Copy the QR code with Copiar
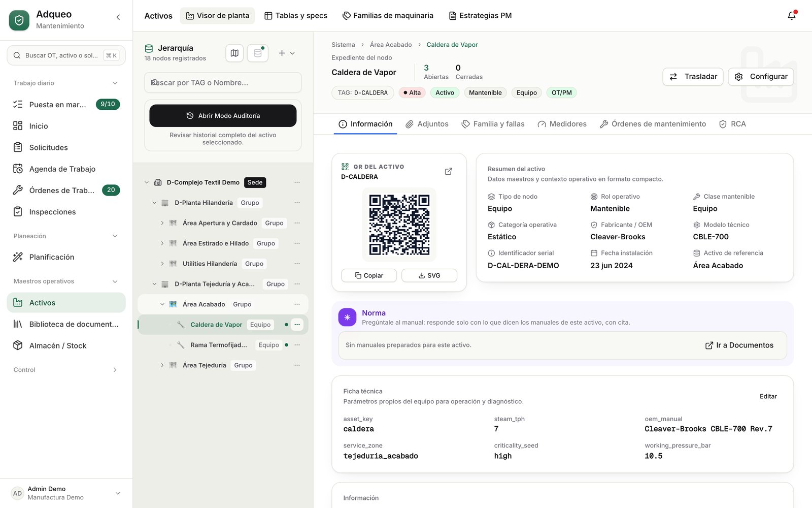 coord(369,275)
